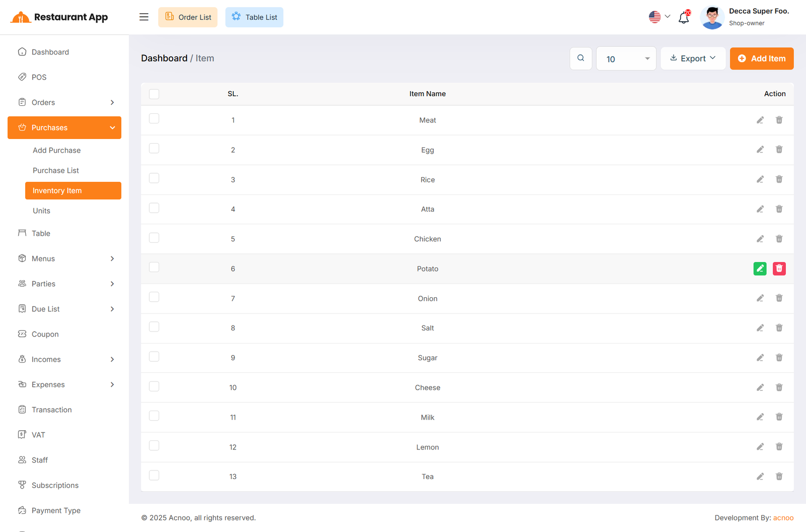Image resolution: width=806 pixels, height=532 pixels.
Task: Click the red delete icon for Potato
Action: pyautogui.click(x=779, y=269)
